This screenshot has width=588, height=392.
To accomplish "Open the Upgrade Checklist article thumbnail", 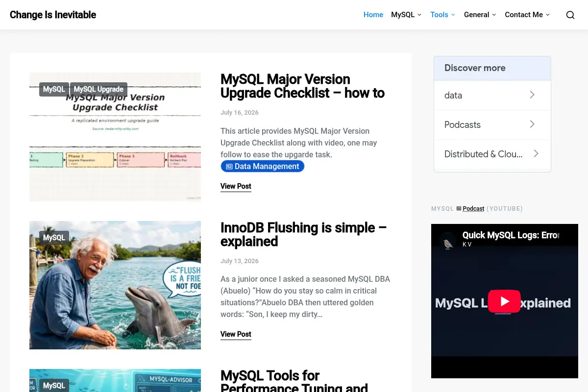I will (x=115, y=137).
